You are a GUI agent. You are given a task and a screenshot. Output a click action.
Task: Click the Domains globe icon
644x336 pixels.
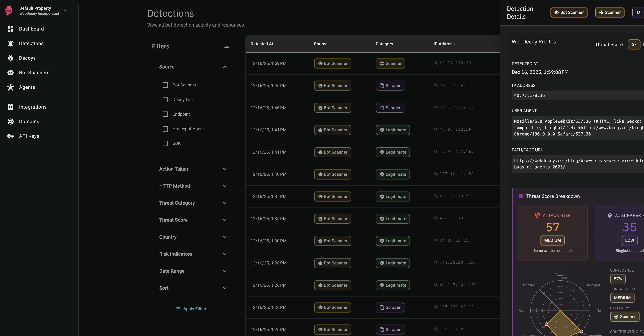(x=10, y=121)
